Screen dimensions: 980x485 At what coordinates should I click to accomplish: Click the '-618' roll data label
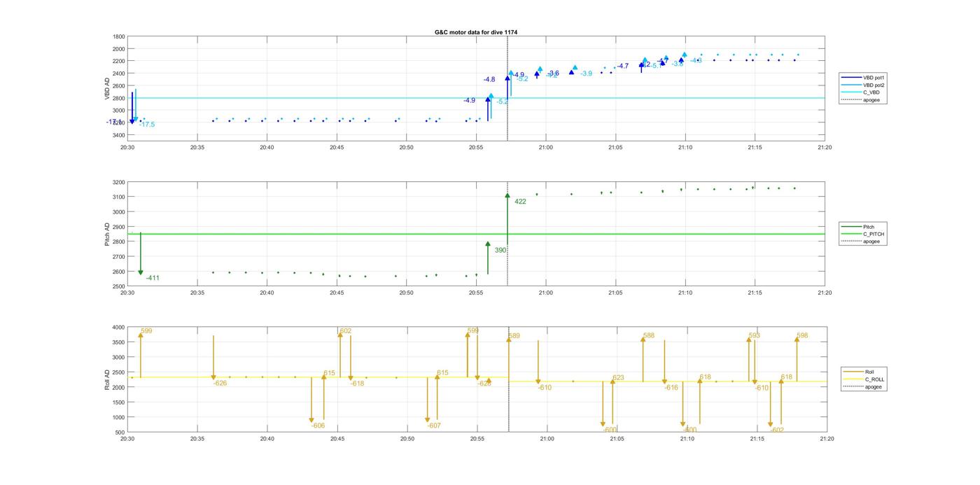click(x=357, y=384)
